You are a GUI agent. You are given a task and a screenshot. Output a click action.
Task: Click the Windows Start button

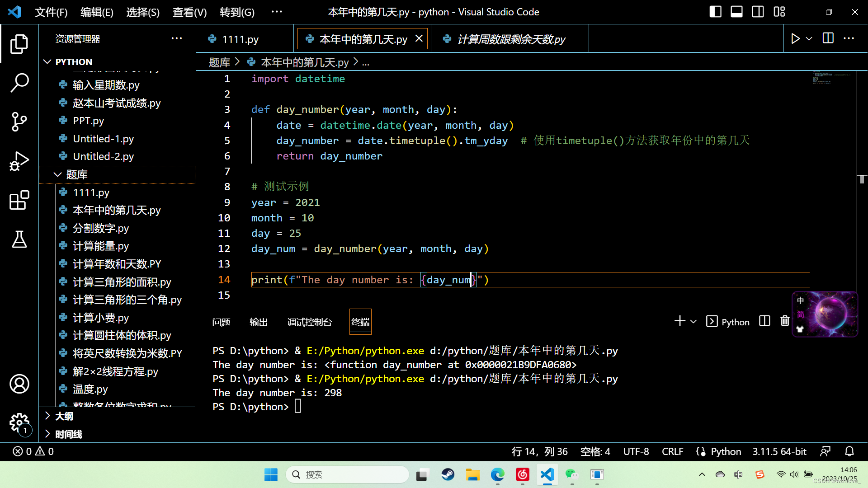271,474
